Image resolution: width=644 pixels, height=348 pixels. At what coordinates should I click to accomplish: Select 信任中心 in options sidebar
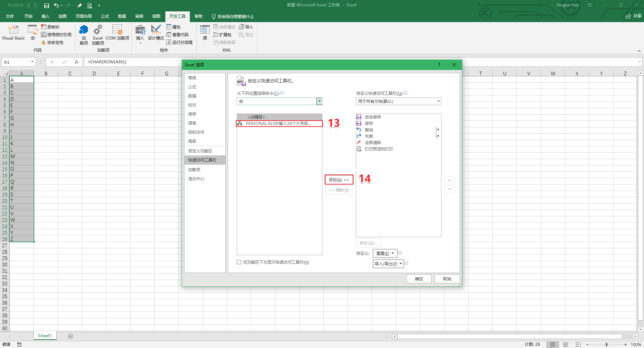[x=205, y=179]
